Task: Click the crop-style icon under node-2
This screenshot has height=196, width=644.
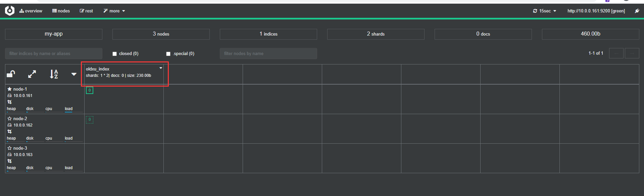Action: (9, 132)
